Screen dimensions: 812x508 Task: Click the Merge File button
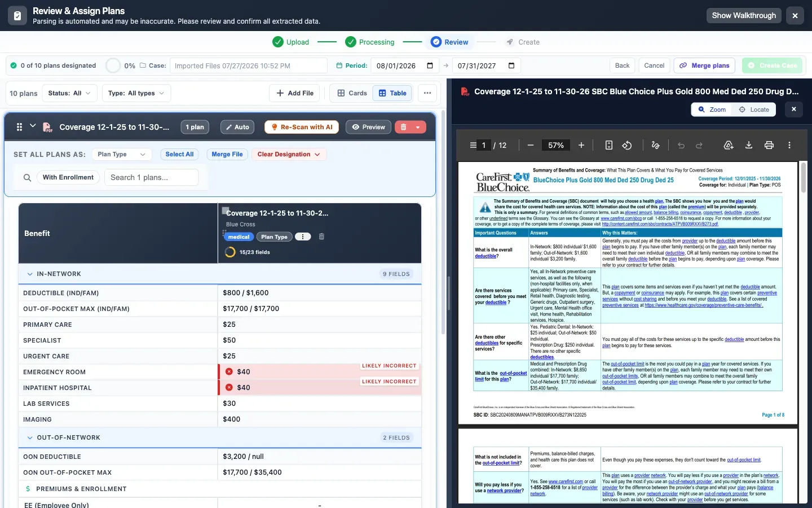[x=227, y=154]
